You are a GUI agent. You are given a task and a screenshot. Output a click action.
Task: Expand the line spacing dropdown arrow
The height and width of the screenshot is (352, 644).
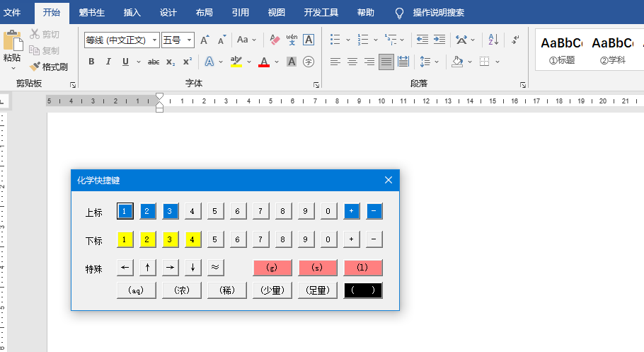[x=437, y=62]
